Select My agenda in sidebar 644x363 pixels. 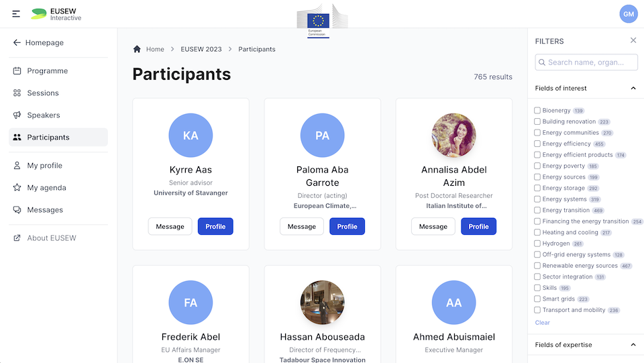point(45,188)
